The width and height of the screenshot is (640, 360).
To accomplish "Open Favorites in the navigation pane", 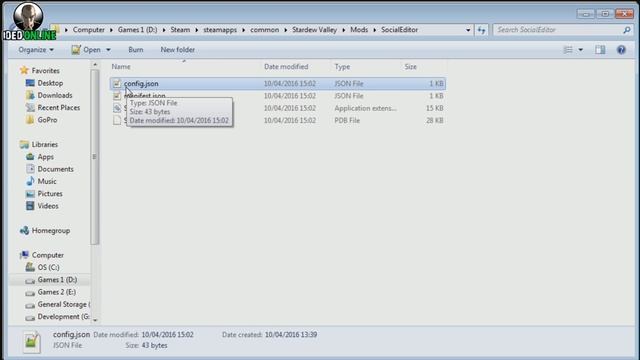I will pyautogui.click(x=46, y=71).
